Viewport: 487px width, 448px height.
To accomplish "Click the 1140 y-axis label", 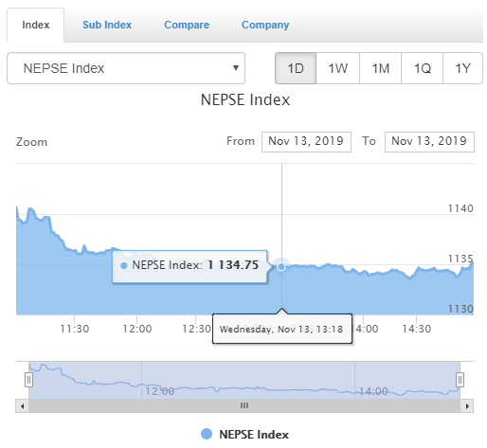I will pyautogui.click(x=460, y=208).
